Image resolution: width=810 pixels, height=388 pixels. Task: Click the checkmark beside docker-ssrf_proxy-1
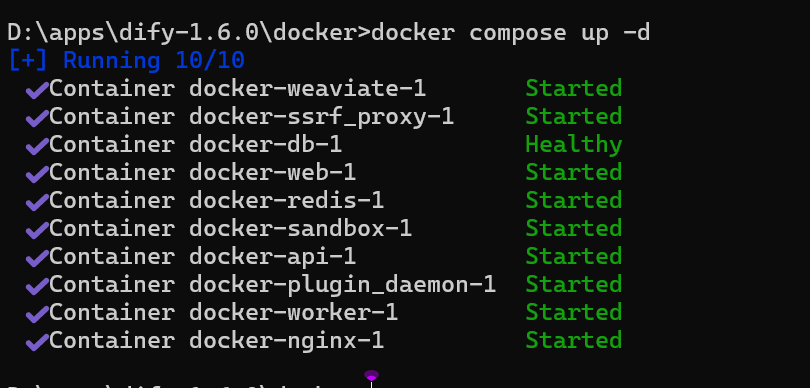[x=37, y=118]
